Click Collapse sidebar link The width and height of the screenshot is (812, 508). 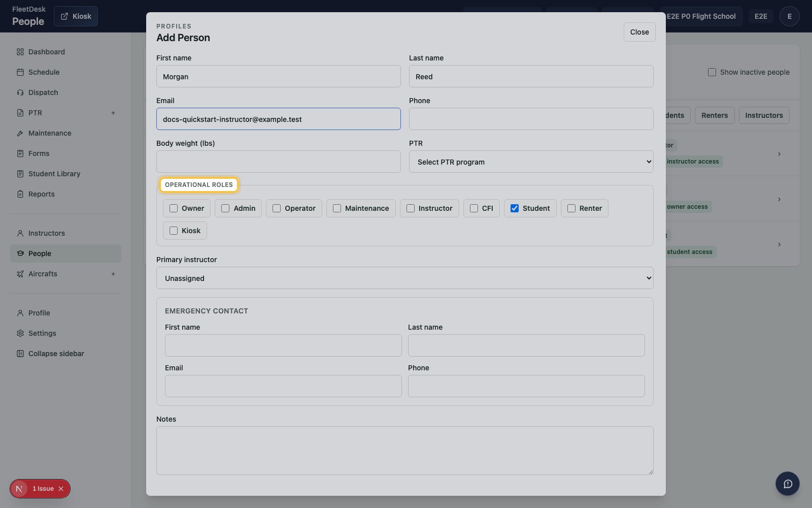click(65, 354)
